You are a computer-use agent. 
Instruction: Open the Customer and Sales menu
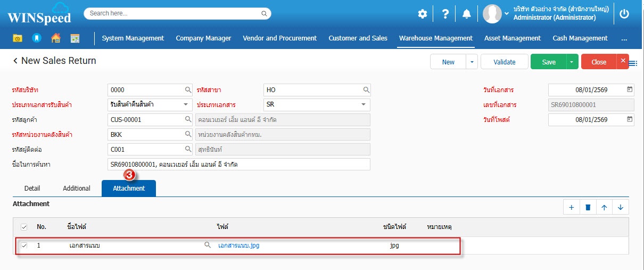(x=358, y=38)
